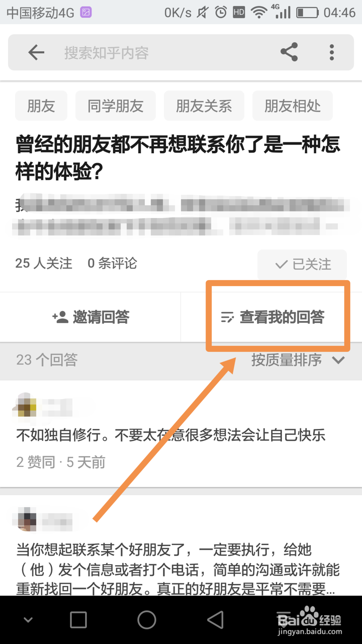Tap the back arrow in search bar
Image resolution: width=362 pixels, height=644 pixels.
36,53
